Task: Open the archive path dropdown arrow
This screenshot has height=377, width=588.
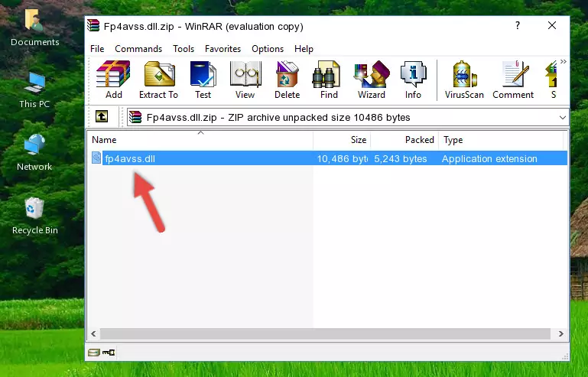Action: point(563,118)
